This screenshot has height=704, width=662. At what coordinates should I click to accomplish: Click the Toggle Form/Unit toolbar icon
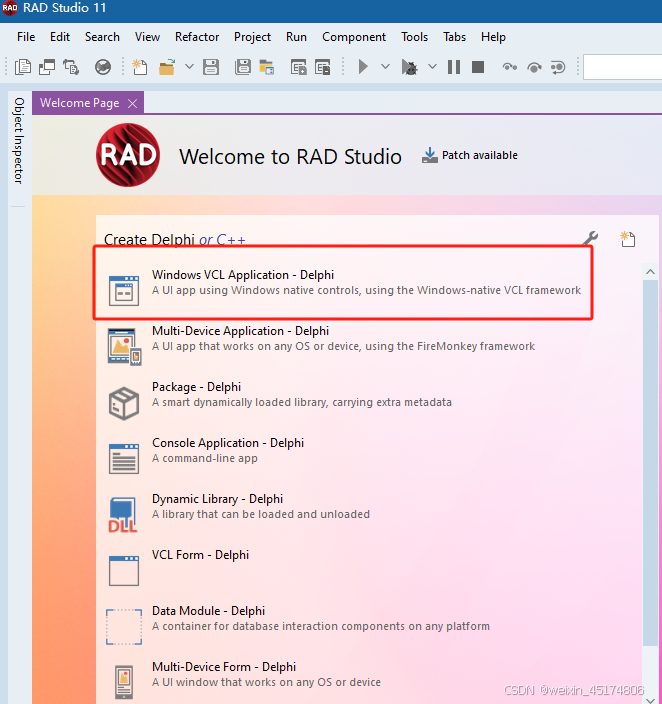click(x=71, y=67)
